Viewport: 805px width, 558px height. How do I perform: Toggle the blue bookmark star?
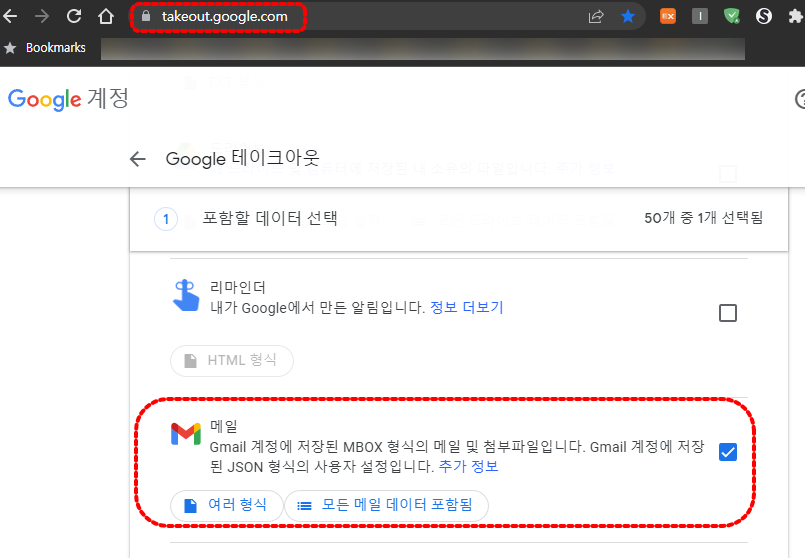(627, 16)
